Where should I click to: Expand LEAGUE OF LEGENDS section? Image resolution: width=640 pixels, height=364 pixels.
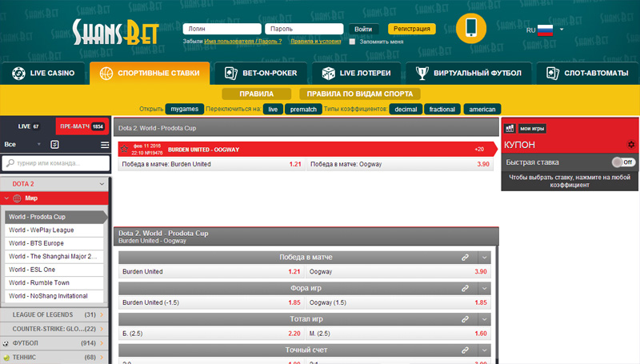pyautogui.click(x=54, y=314)
